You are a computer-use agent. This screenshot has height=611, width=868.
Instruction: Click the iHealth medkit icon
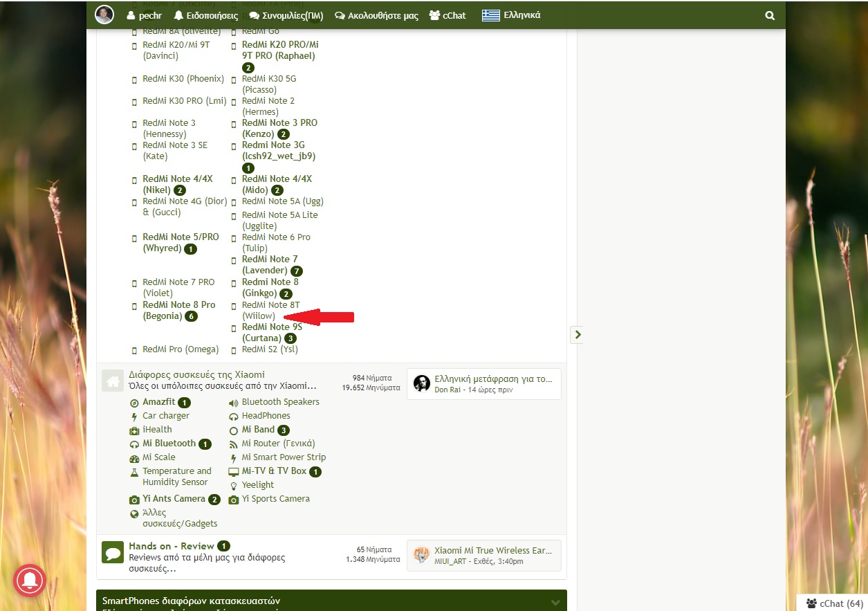134,430
